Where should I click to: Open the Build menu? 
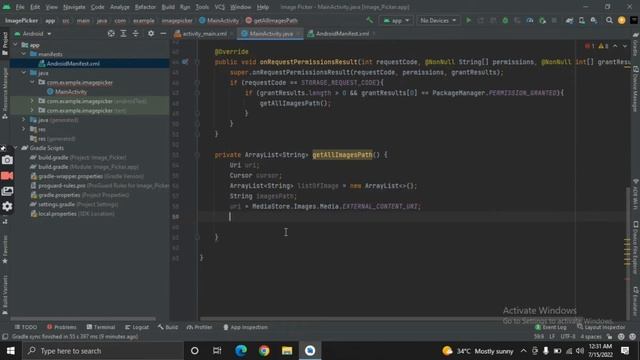(168, 7)
